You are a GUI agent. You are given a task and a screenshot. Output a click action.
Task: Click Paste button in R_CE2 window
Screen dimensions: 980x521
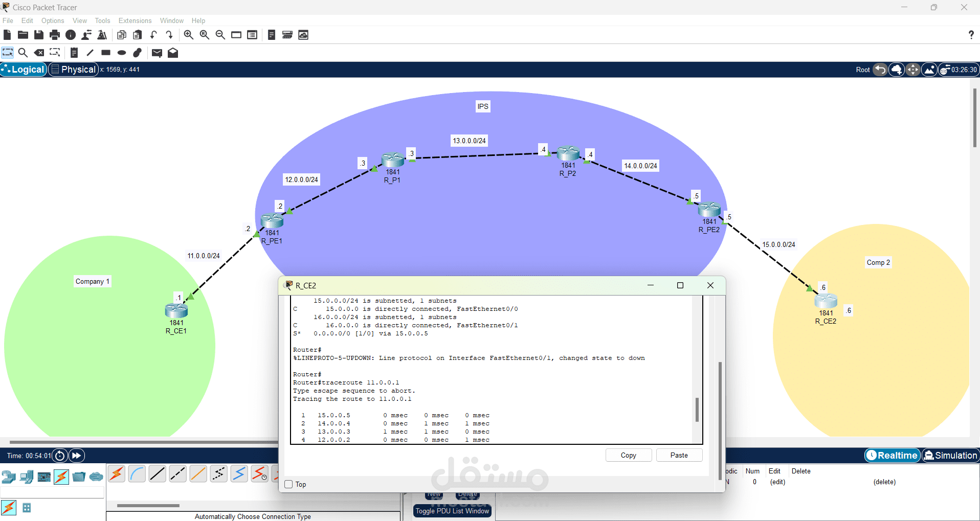(679, 455)
